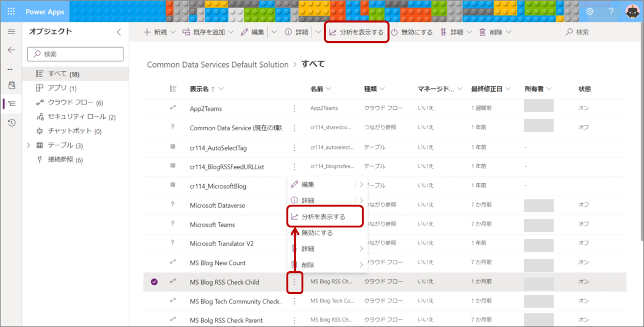Expand the テーブル tree node
Viewport: 644px width, 327px height.
click(x=28, y=145)
